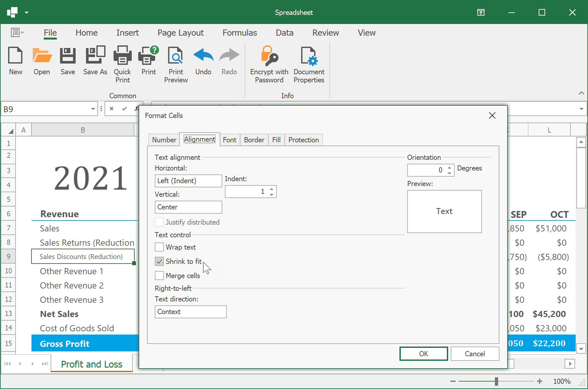The width and height of the screenshot is (588, 389).
Task: Open an existing spreadsheet file
Action: pos(42,62)
